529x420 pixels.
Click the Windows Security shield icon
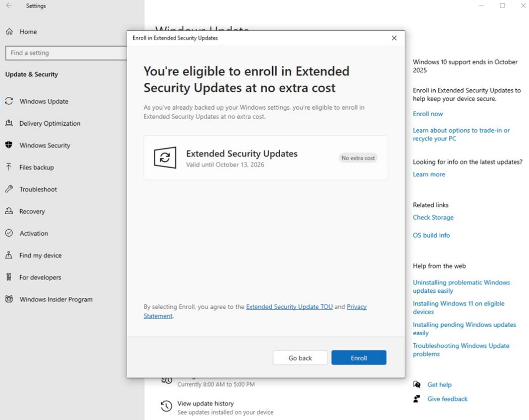(x=9, y=145)
